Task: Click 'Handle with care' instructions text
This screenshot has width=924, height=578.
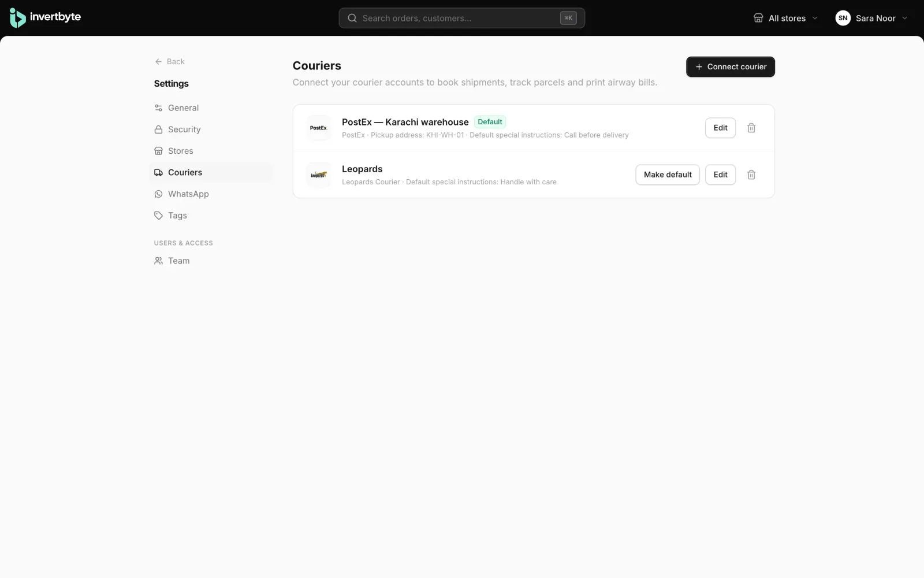Action: coord(528,182)
